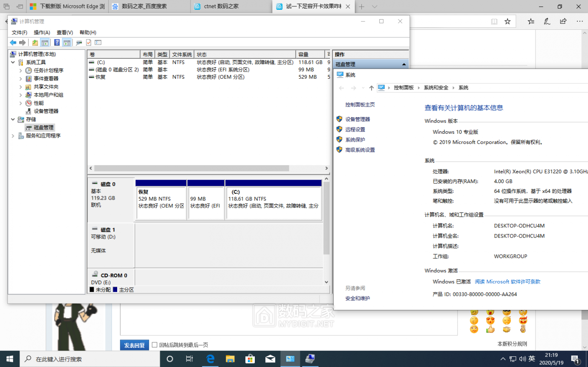Expand the 事件查看器 tree node
Screen dimensions: 588x367
click(21, 79)
